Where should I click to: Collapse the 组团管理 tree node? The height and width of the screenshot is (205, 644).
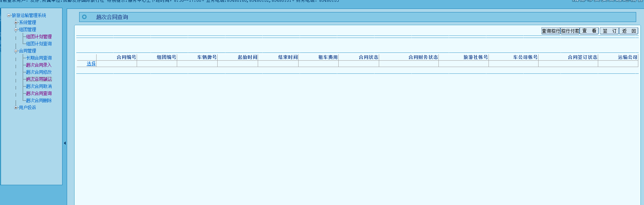tap(16, 29)
